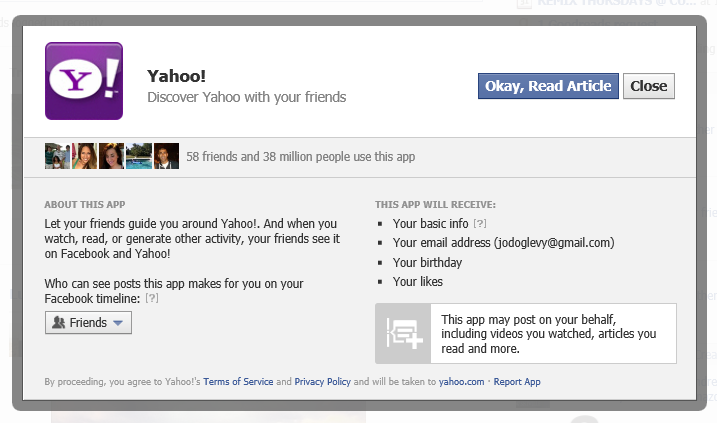Click the Okay, Read Article button
The width and height of the screenshot is (717, 423).
click(x=548, y=86)
